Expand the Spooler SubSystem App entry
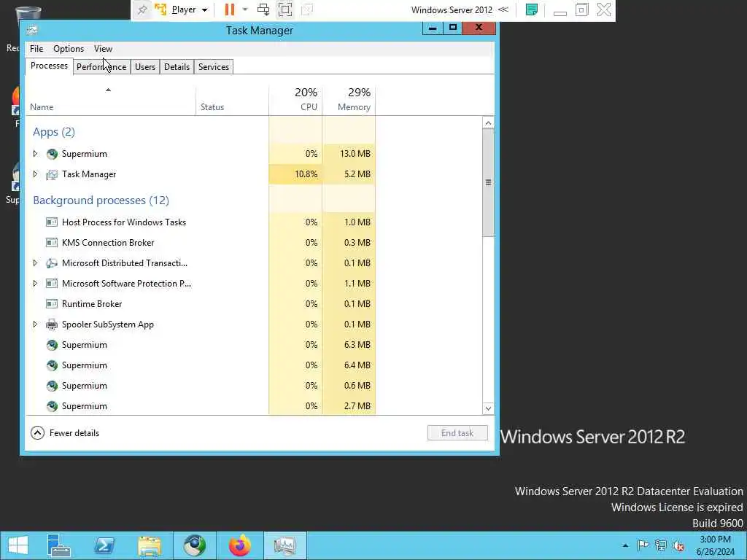Viewport: 747px width, 560px height. (35, 324)
